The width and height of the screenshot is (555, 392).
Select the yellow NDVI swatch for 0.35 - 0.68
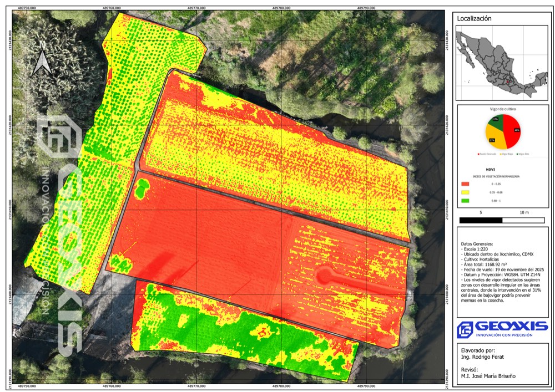(x=465, y=192)
